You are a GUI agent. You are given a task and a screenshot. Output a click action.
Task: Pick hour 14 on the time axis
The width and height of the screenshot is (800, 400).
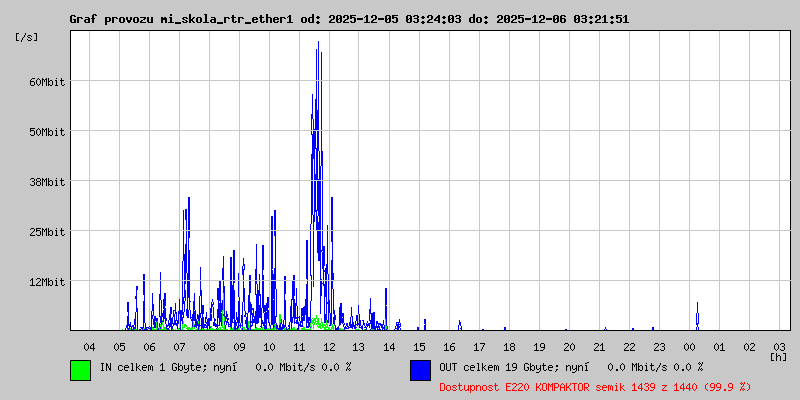pyautogui.click(x=389, y=346)
